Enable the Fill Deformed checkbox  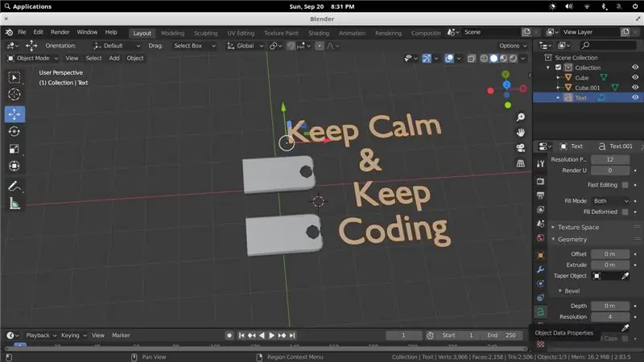[625, 212]
